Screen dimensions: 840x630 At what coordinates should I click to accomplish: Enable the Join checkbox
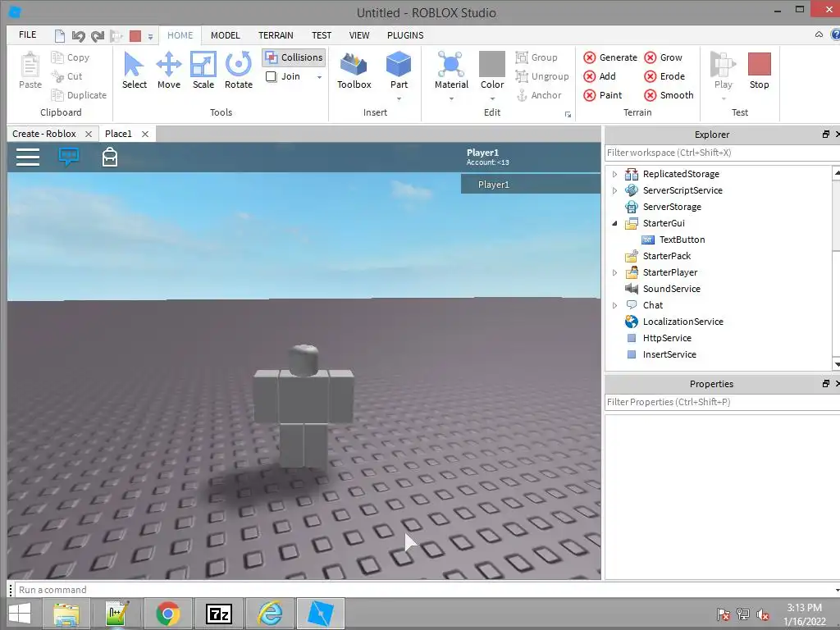point(271,76)
